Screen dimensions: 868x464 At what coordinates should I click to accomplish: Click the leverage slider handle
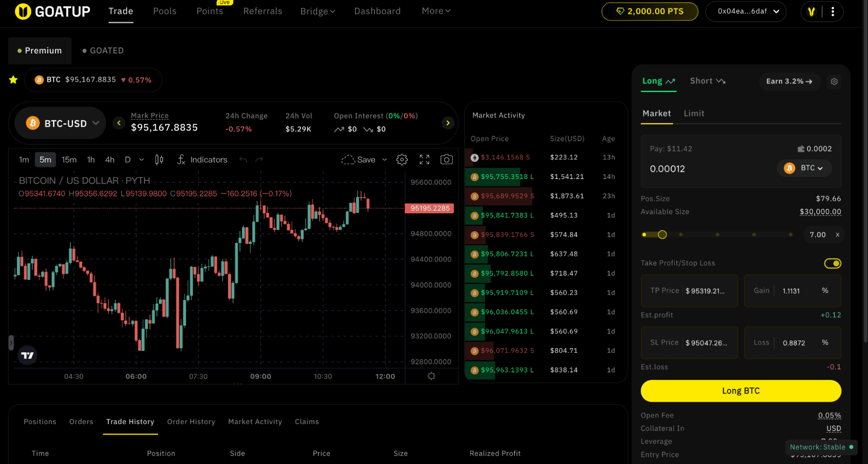click(662, 235)
